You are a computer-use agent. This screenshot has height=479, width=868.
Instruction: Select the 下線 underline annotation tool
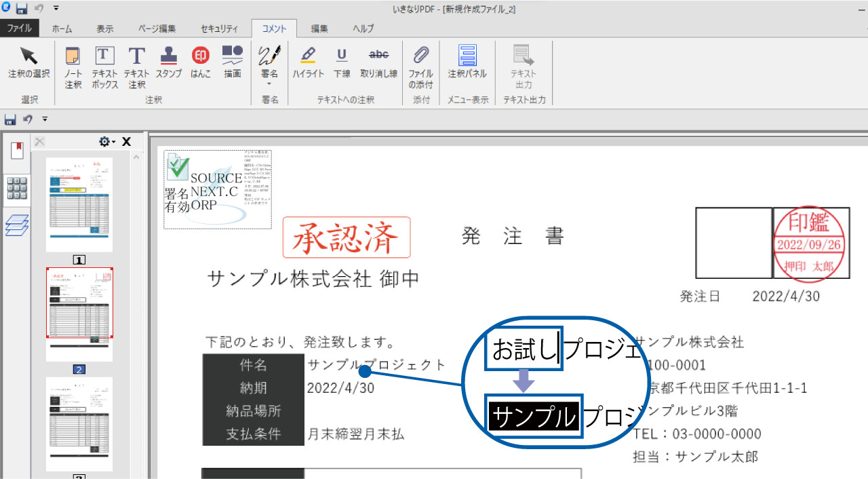[x=342, y=64]
